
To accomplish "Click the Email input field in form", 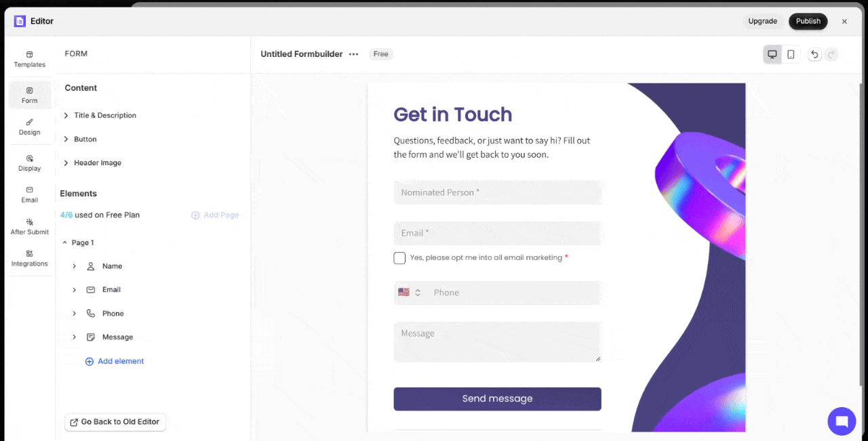I will pos(498,233).
